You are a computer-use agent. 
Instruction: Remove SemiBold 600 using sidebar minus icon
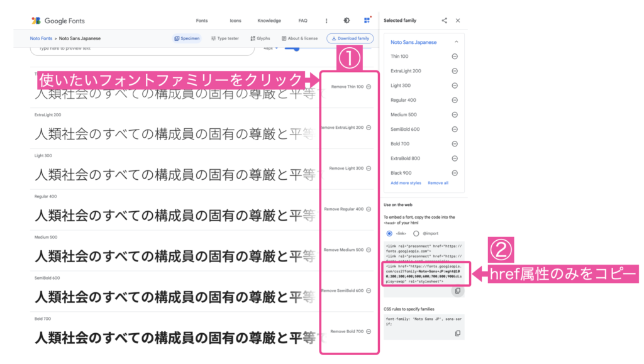[455, 130]
